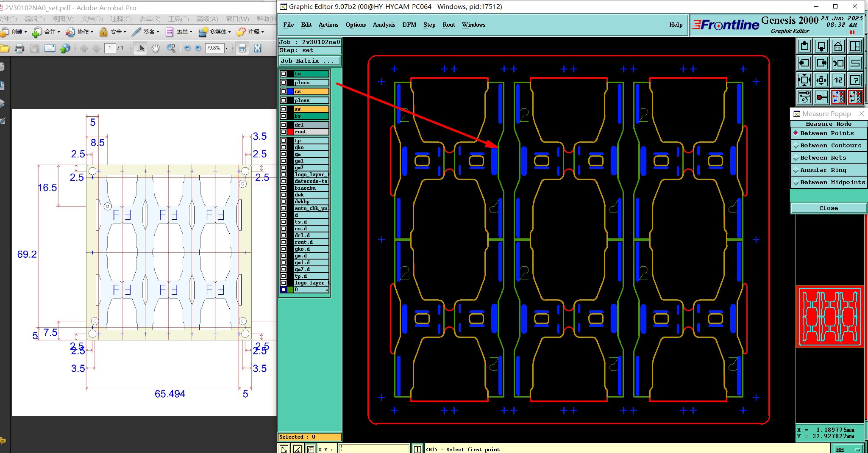Click the Help button in Graphic Editor
The image size is (868, 453).
676,25
